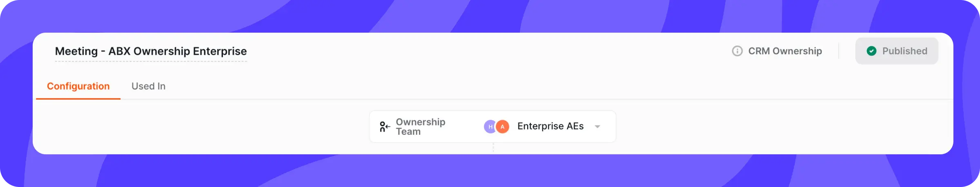The height and width of the screenshot is (187, 980).
Task: Edit the Meeting - ABX Ownership Enterprise title
Action: [x=151, y=51]
